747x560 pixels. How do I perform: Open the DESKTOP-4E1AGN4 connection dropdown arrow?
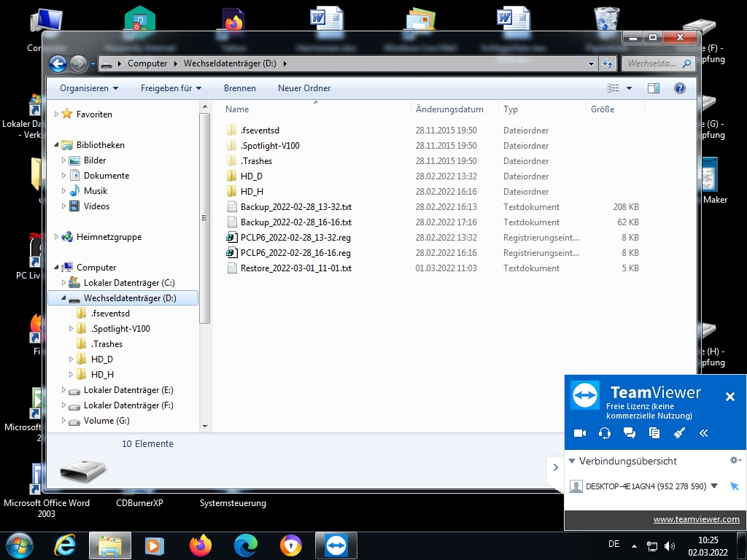click(714, 486)
